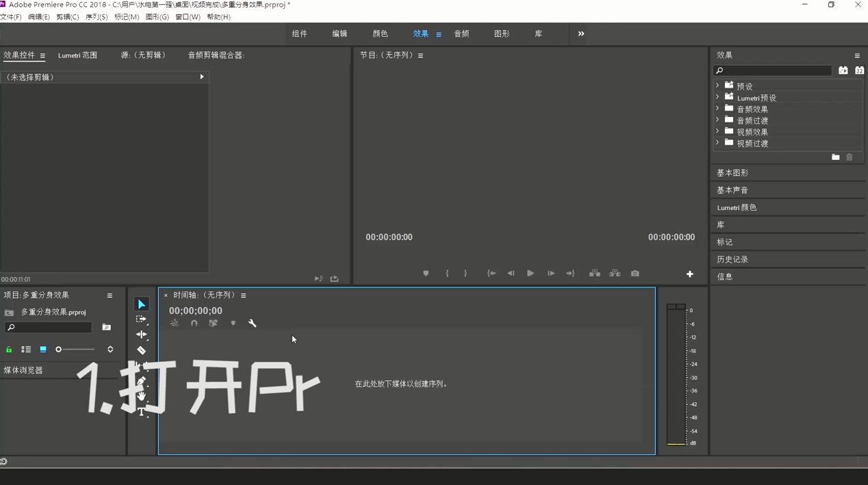
Task: Toggle nest sequence insert mode in timeline
Action: pyautogui.click(x=175, y=323)
